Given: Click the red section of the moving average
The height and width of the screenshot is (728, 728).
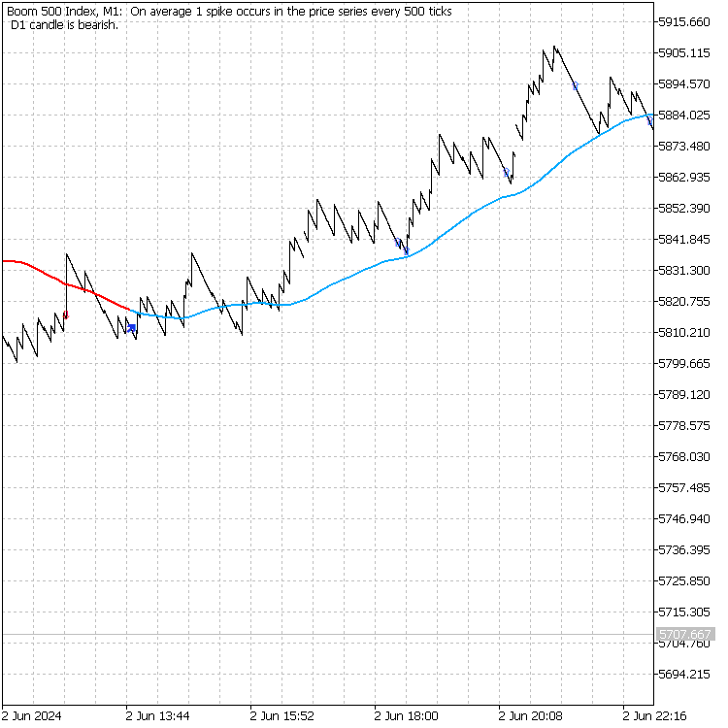Looking at the screenshot, I should [x=65, y=283].
